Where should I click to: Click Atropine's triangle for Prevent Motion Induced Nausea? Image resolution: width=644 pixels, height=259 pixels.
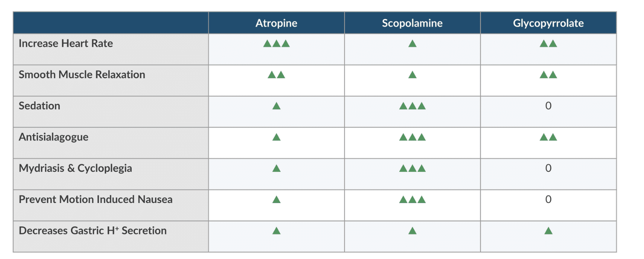[x=276, y=200]
